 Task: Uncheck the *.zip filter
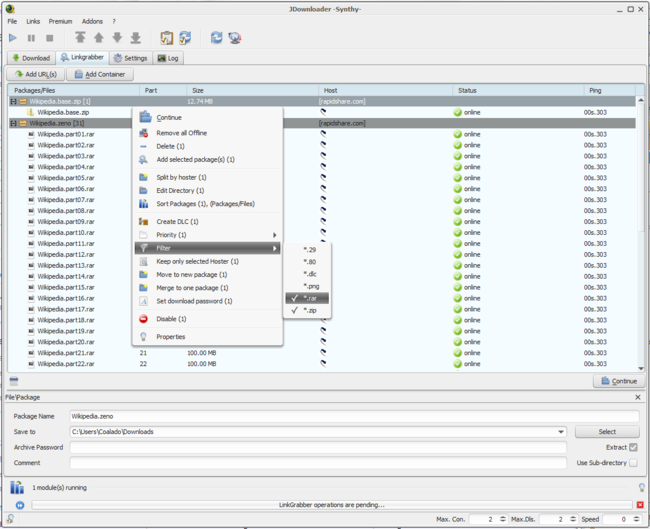307,311
